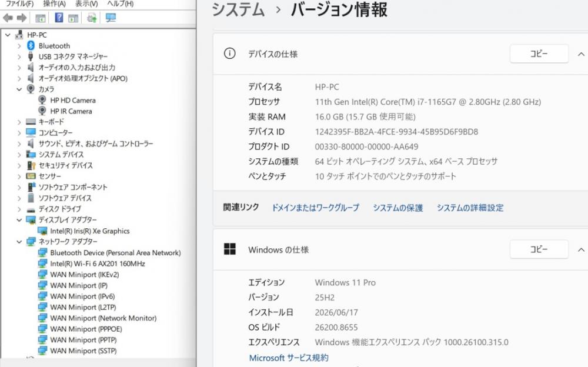Click the HP-PC computer root icon
The width and height of the screenshot is (588, 367).
click(x=19, y=35)
